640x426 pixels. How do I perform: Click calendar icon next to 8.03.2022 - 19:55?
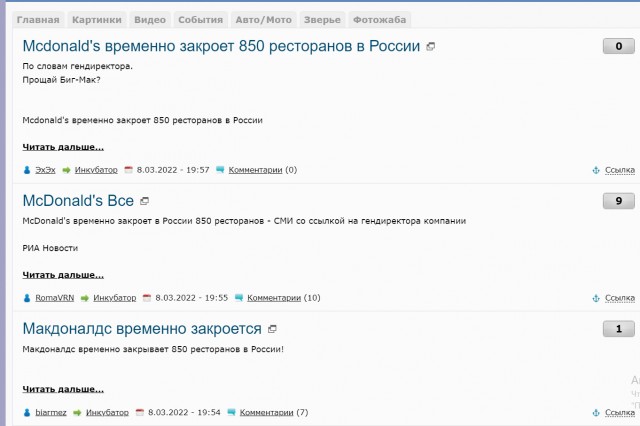(x=147, y=298)
